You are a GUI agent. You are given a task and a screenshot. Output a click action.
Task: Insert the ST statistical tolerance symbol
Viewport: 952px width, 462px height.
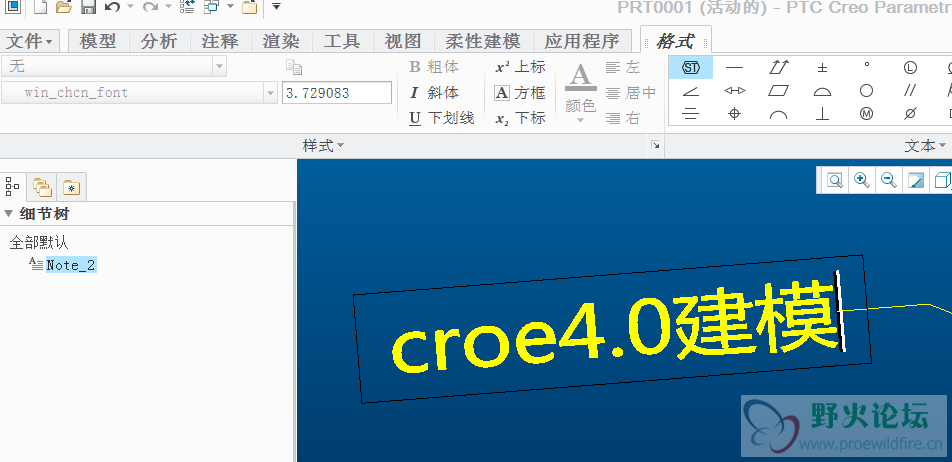691,67
